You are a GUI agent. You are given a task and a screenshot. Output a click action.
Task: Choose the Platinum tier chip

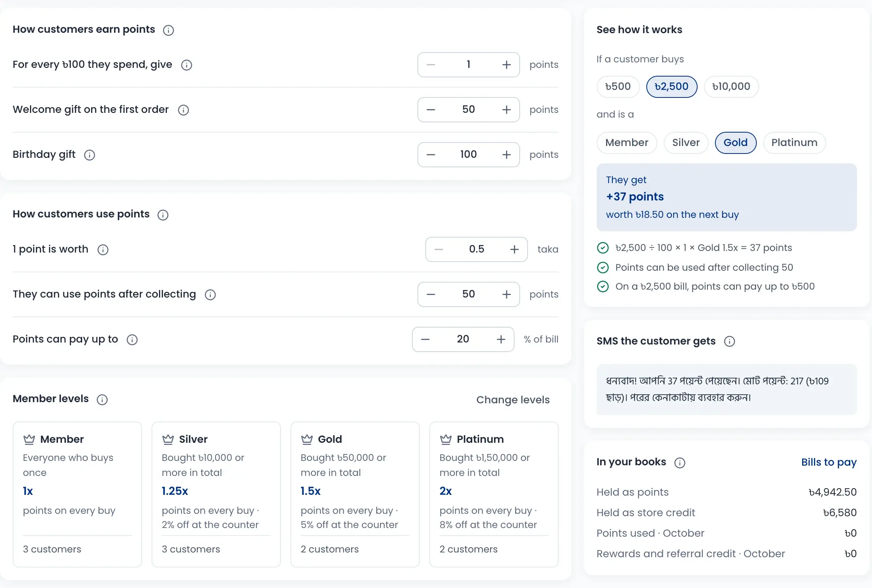(x=794, y=143)
